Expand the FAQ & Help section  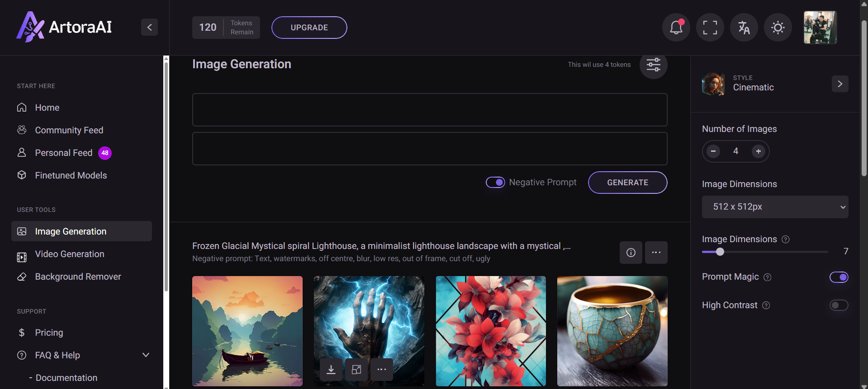[x=146, y=355]
